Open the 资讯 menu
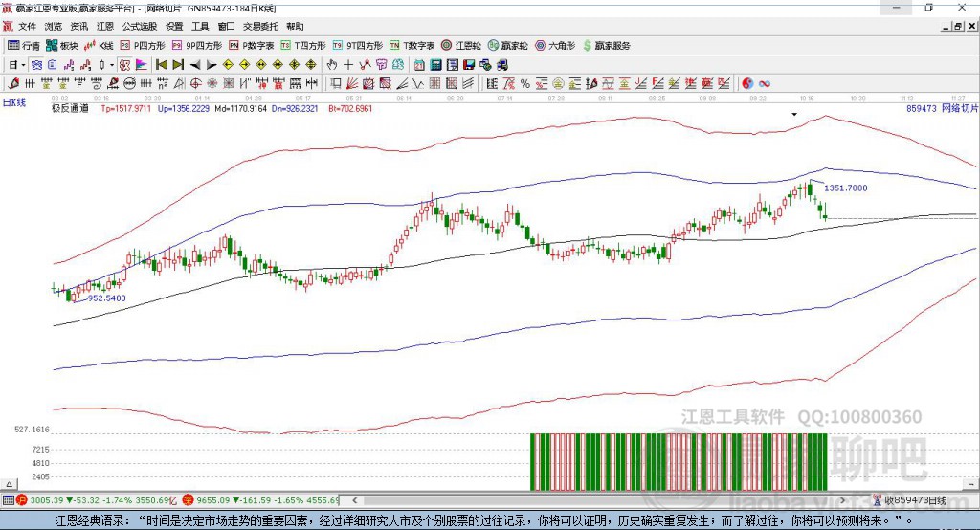This screenshot has height=530, width=980. point(79,26)
